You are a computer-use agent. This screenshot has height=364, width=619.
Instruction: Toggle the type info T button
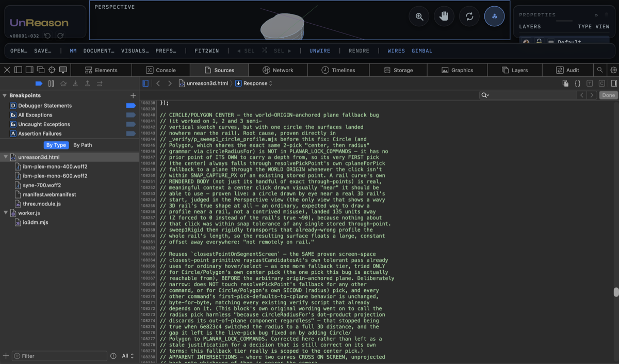pyautogui.click(x=590, y=83)
